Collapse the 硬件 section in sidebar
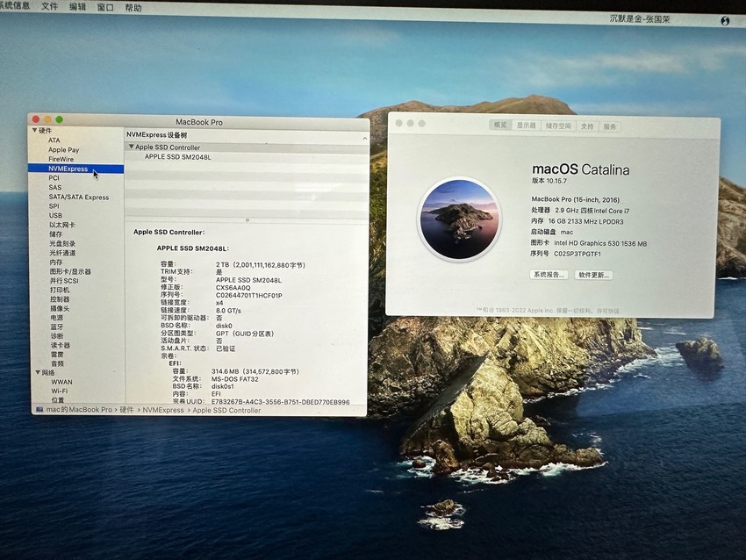Image resolution: width=746 pixels, height=560 pixels. (35, 130)
